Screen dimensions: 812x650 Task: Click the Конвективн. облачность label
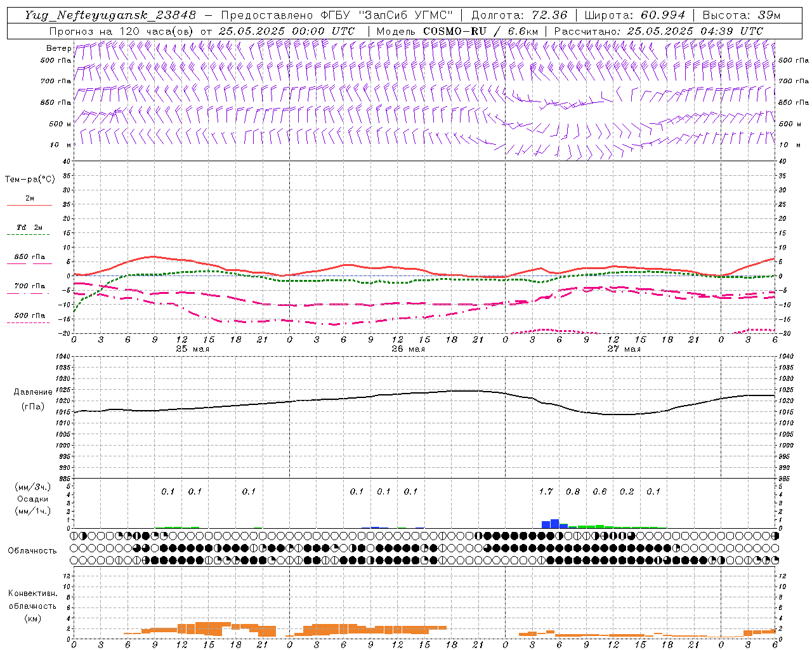[32, 600]
